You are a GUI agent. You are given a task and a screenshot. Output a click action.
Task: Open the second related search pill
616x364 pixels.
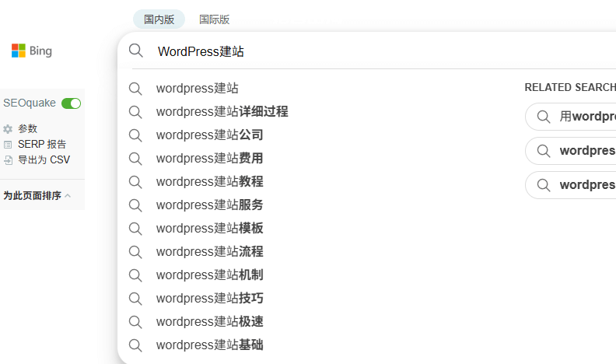click(571, 151)
